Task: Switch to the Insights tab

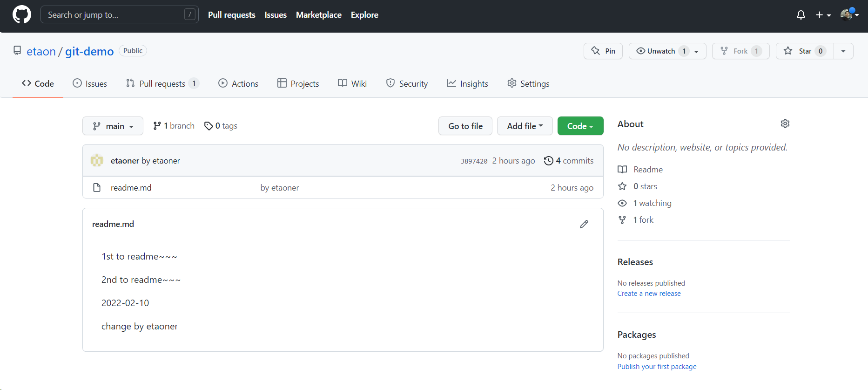Action: 467,83
